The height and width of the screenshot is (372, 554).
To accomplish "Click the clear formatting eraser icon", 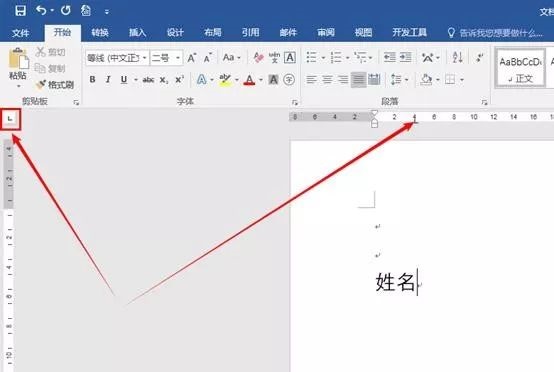I will (x=258, y=57).
